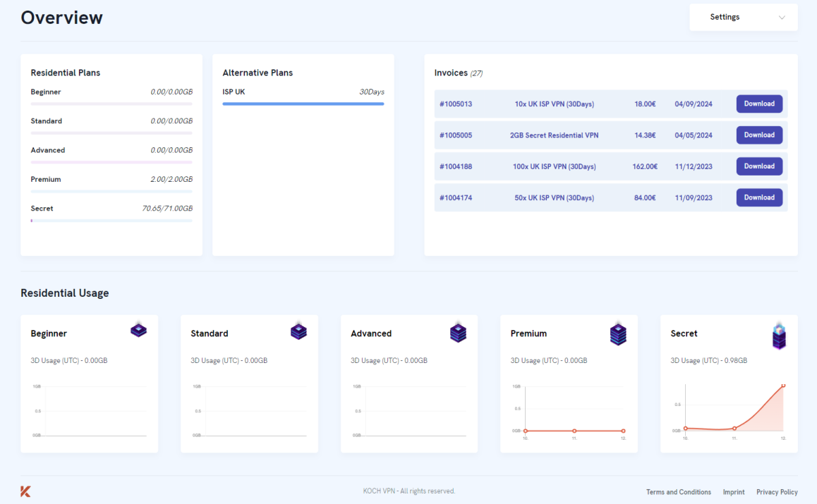Click the 2.00/2.00GB Premium value

[x=171, y=179]
